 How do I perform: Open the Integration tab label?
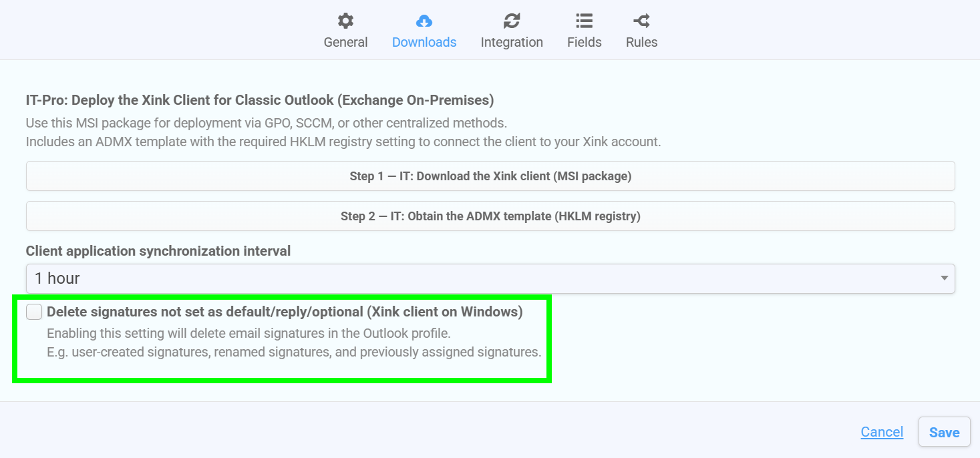click(512, 42)
